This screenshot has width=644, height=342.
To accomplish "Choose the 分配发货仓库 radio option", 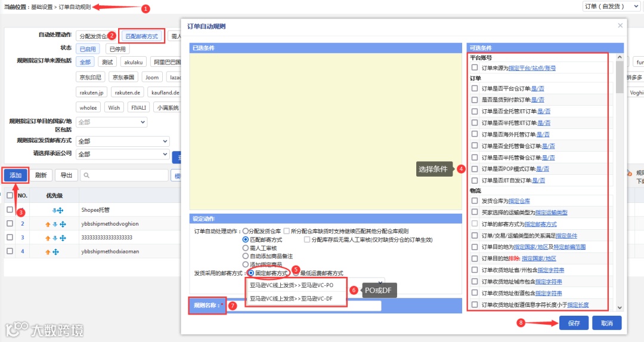I will (x=246, y=231).
